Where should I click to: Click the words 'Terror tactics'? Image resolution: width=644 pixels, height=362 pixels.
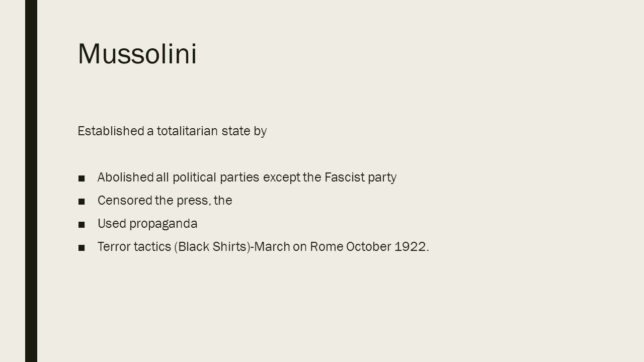click(x=134, y=247)
